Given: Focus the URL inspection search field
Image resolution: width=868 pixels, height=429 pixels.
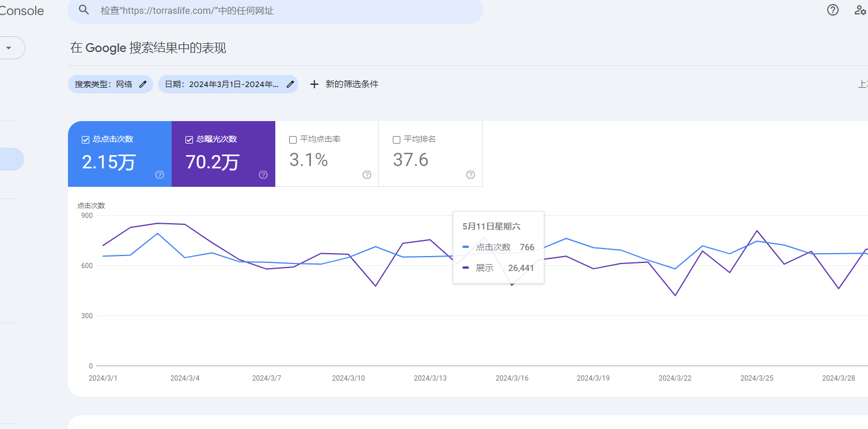Looking at the screenshot, I should coord(275,10).
